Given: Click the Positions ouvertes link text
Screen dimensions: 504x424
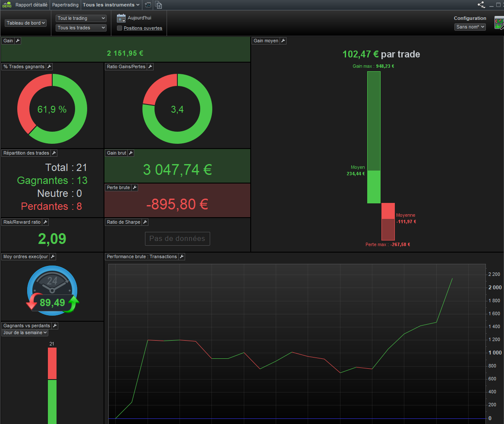Looking at the screenshot, I should 143,28.
